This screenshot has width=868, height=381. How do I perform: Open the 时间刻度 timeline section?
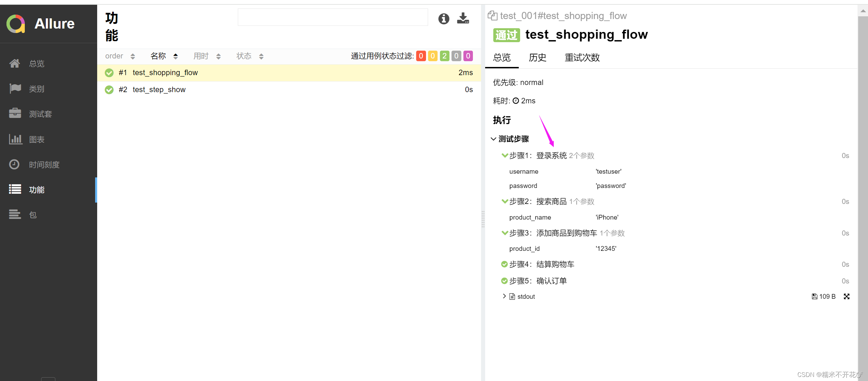(44, 164)
